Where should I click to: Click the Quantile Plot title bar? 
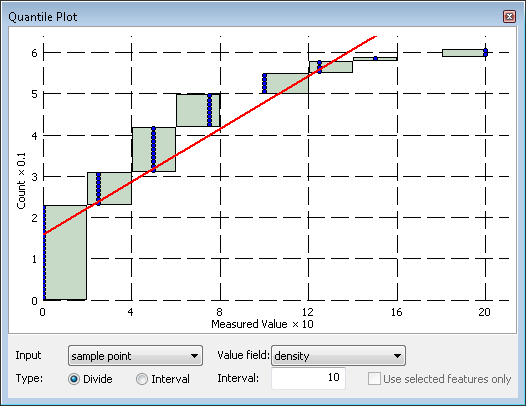255,16
